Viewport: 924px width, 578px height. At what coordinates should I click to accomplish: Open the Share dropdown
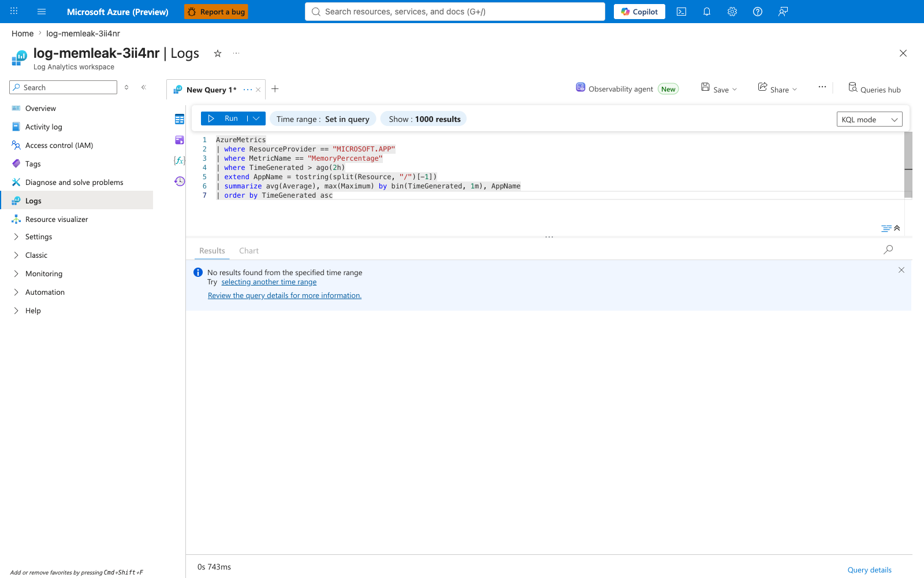click(777, 89)
